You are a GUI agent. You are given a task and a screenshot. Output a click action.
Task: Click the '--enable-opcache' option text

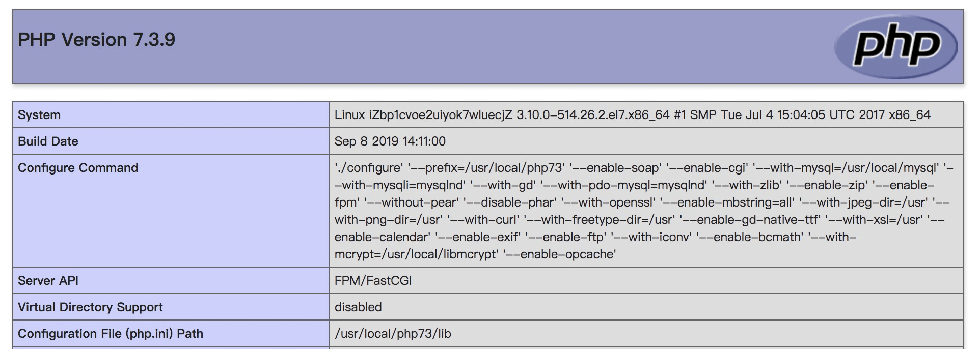[559, 254]
